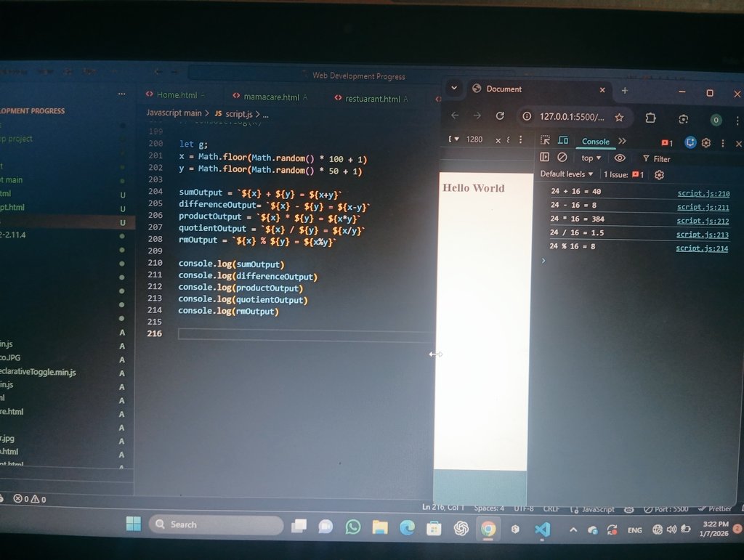Screen dimensions: 744x560
Task: Select the Console tab in DevTools
Action: click(x=596, y=142)
